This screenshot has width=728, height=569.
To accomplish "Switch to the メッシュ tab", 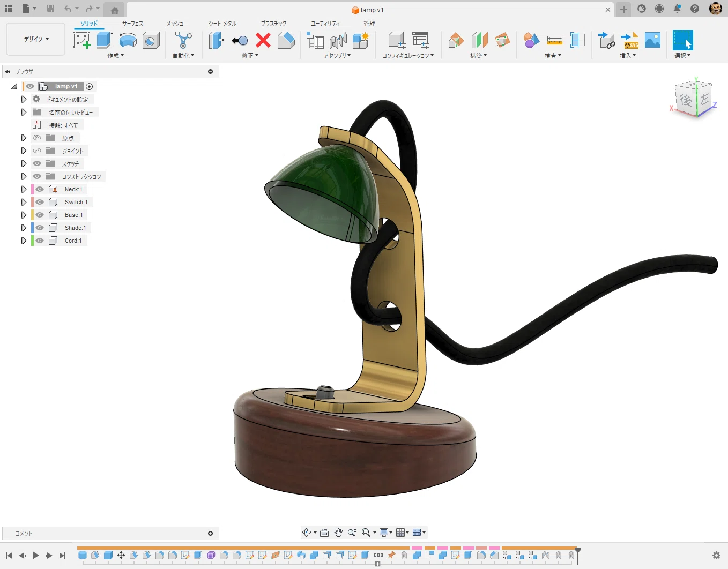I will click(175, 24).
